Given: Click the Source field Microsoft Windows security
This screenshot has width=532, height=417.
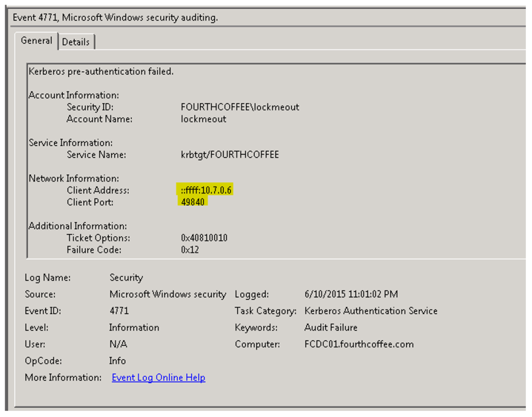Looking at the screenshot, I should [167, 294].
